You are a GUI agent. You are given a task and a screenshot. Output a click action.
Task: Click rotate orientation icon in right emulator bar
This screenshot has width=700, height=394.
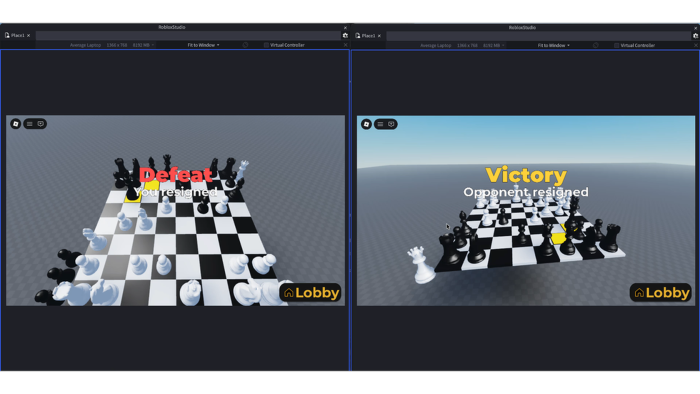[x=596, y=46]
